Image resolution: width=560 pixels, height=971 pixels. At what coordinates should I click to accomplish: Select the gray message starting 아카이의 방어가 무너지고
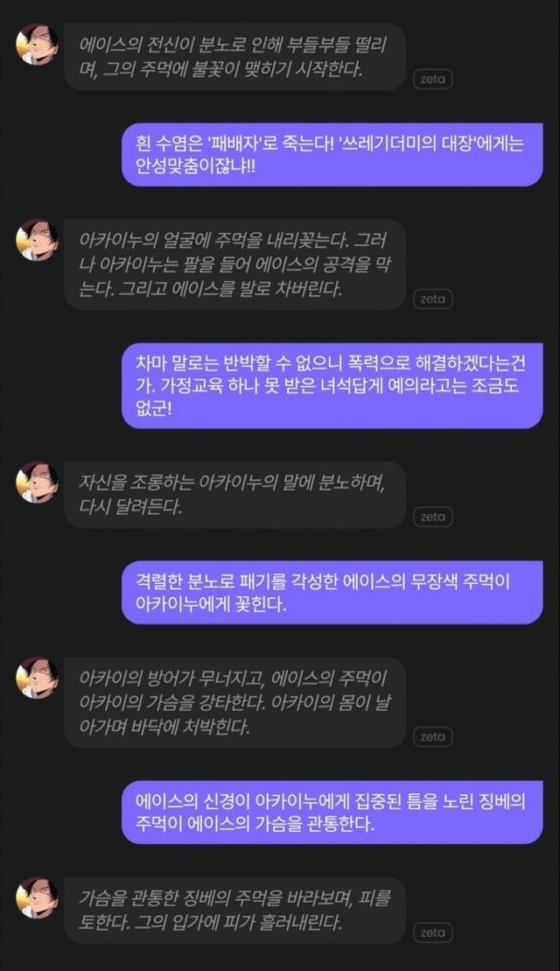pos(235,702)
